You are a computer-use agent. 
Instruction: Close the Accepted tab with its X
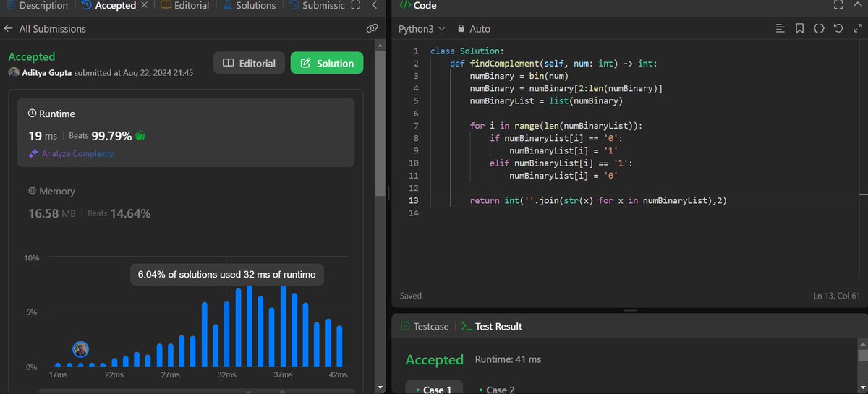(x=143, y=6)
